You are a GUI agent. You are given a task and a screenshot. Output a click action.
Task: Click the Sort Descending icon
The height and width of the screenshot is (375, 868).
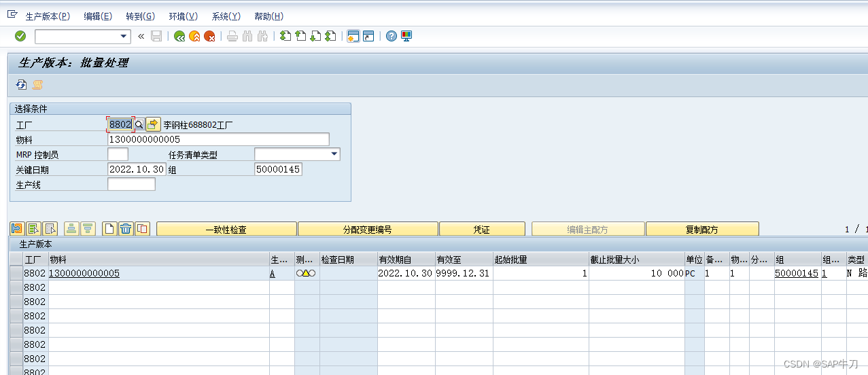[x=88, y=229]
